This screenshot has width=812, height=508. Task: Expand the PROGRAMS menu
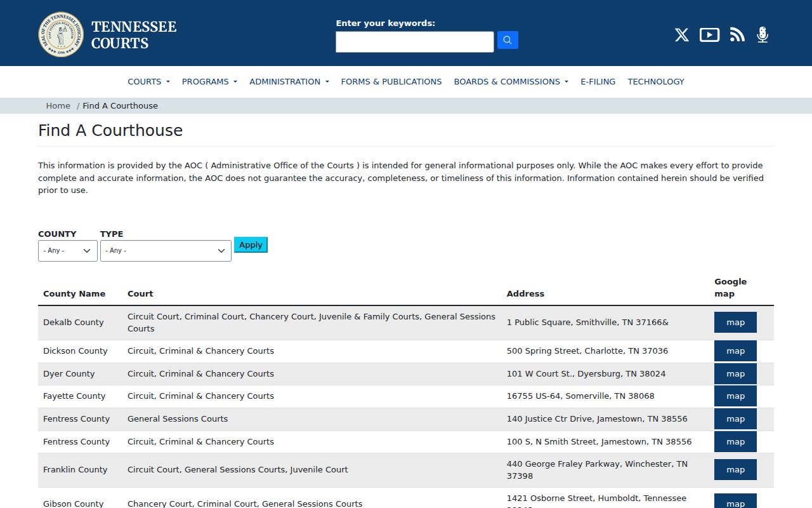coord(209,81)
